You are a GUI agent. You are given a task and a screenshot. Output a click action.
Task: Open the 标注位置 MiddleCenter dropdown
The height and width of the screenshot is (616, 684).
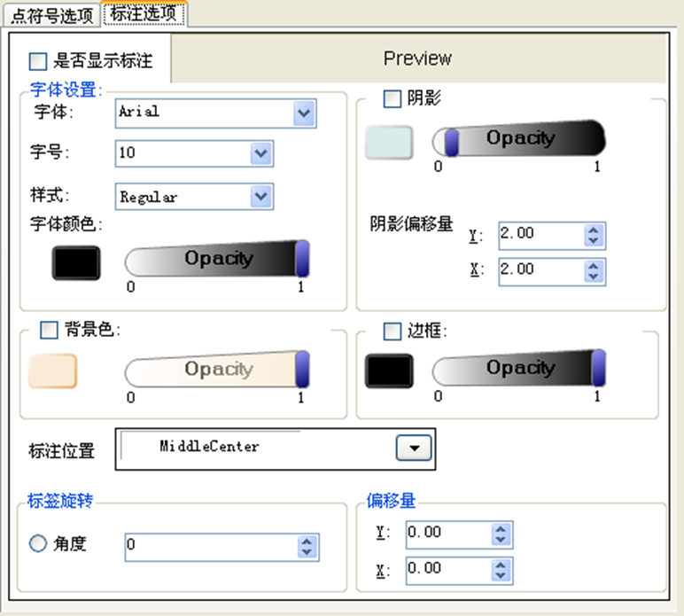pyautogui.click(x=413, y=448)
